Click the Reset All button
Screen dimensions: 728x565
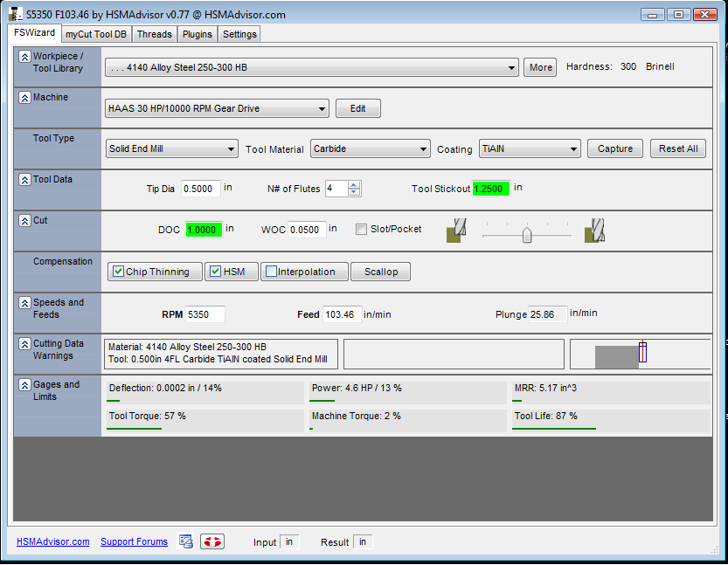point(678,149)
